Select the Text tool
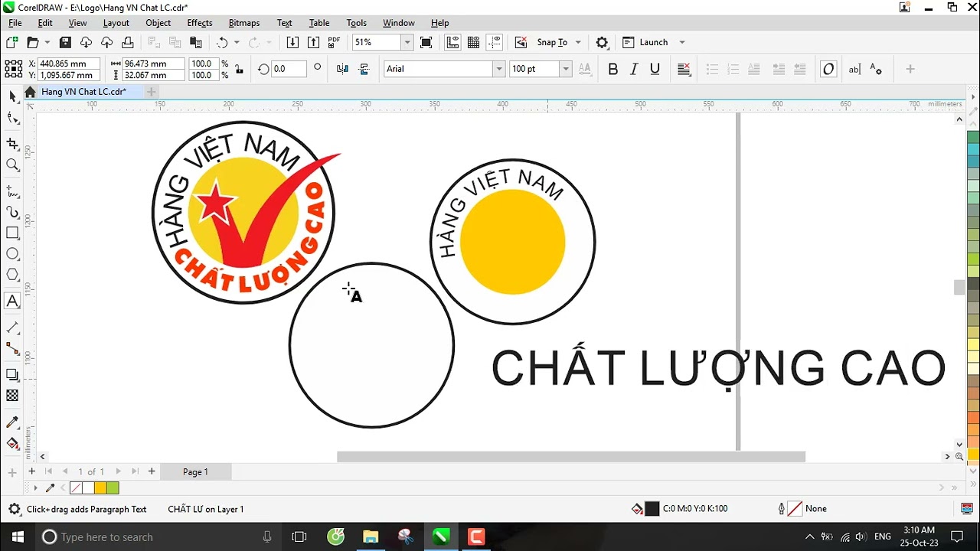The height and width of the screenshot is (551, 980). [12, 301]
